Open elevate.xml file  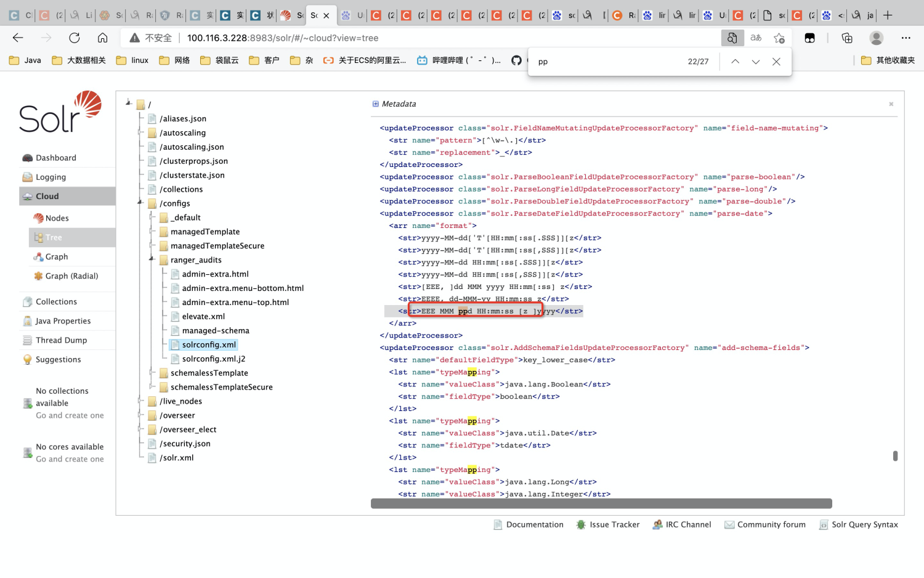[x=203, y=316]
